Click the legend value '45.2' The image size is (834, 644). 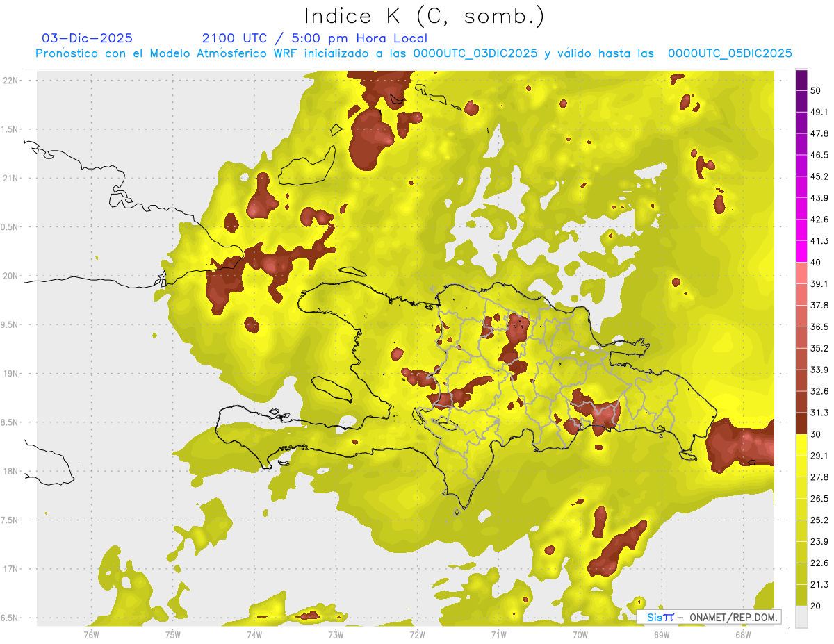(x=819, y=176)
